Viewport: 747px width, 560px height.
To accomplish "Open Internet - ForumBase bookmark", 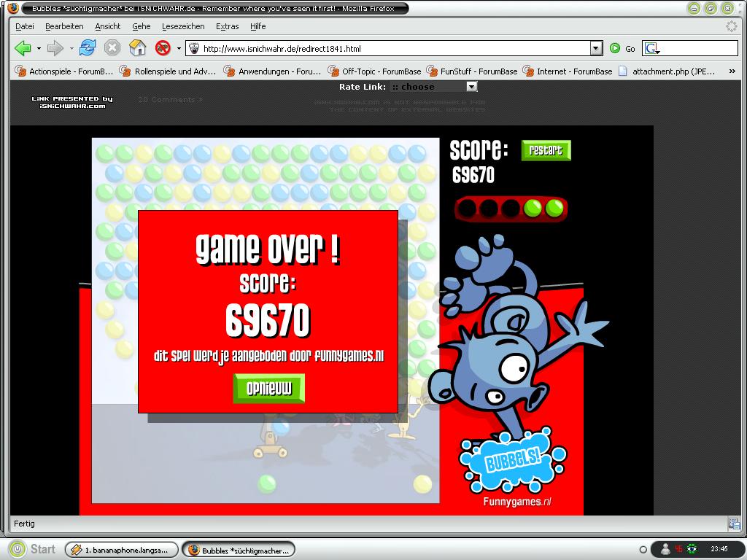I will pos(568,71).
